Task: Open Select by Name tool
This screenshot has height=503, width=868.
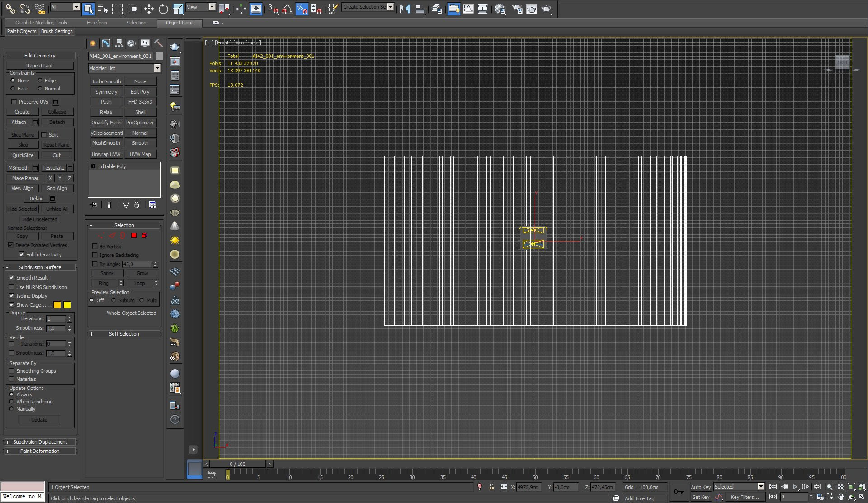Action: [x=103, y=8]
